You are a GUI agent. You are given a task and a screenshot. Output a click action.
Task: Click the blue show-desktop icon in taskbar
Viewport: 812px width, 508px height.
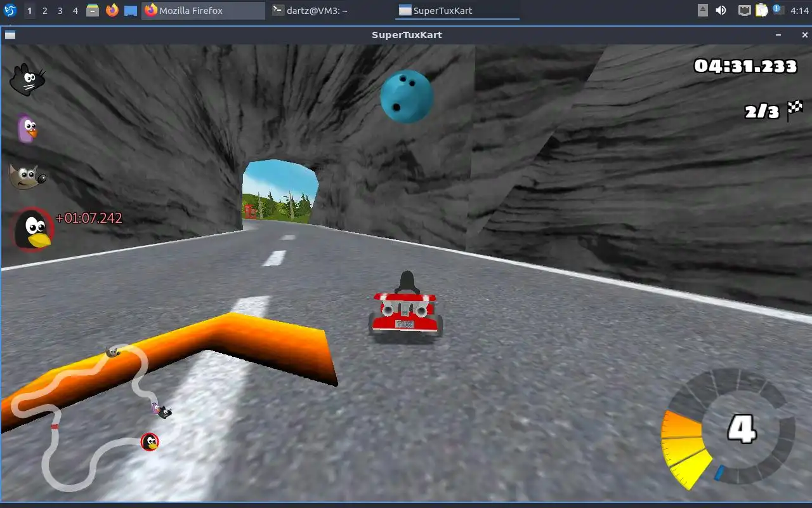point(130,11)
